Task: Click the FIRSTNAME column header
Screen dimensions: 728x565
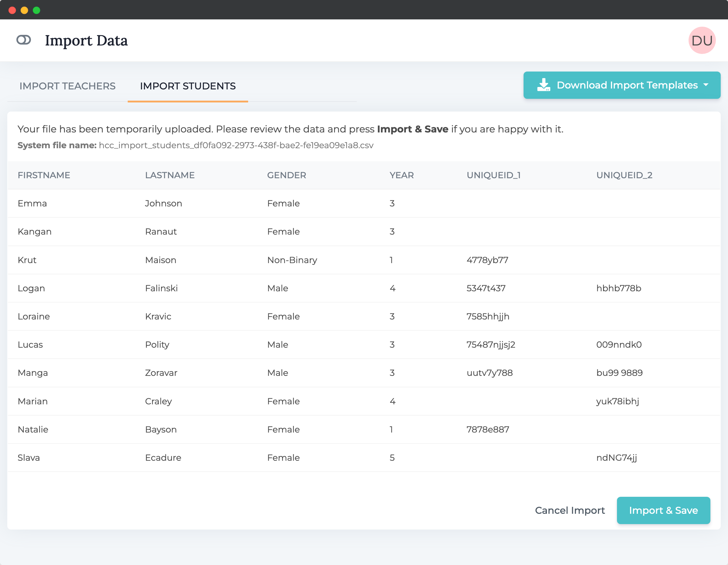Action: click(x=44, y=175)
